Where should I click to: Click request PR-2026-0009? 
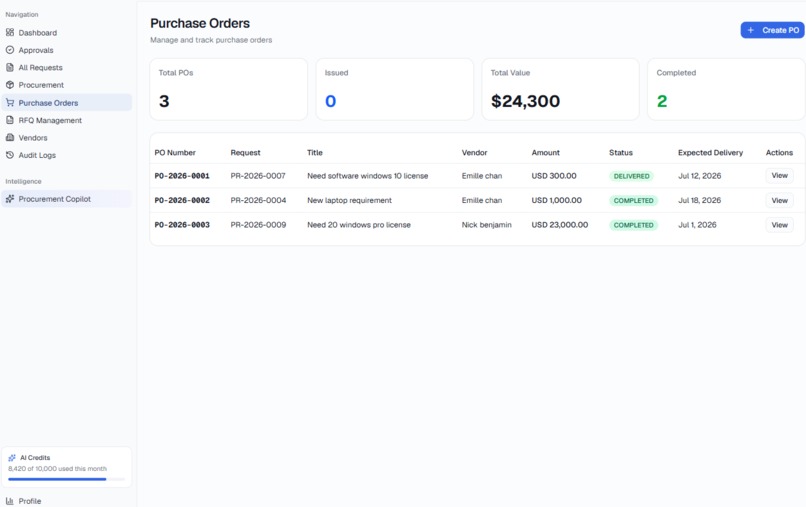click(258, 225)
